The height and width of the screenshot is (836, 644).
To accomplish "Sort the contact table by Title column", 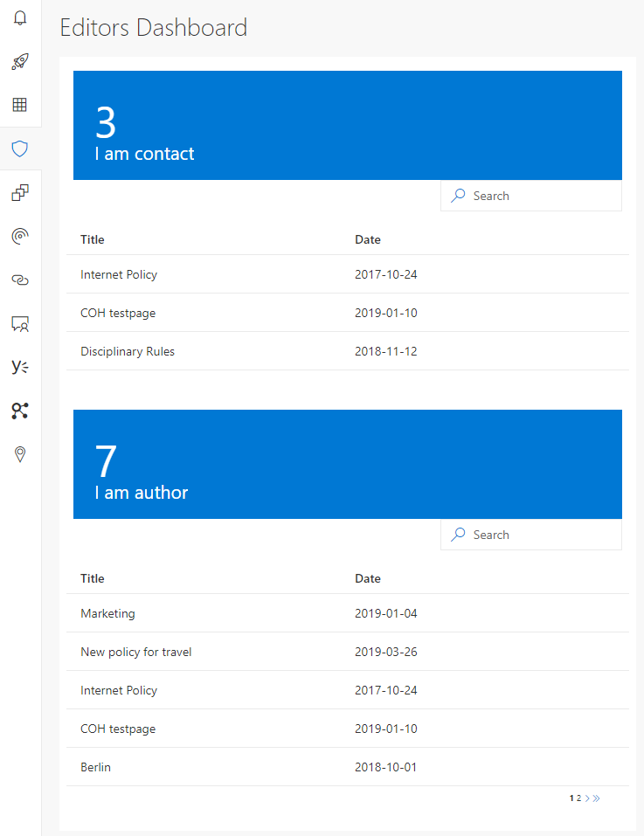I will (x=93, y=239).
